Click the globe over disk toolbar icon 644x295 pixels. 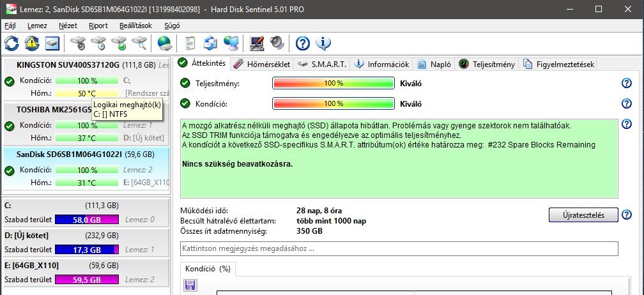click(x=165, y=43)
